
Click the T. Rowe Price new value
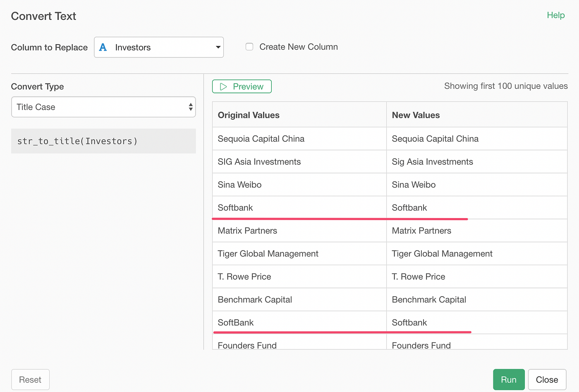(419, 277)
